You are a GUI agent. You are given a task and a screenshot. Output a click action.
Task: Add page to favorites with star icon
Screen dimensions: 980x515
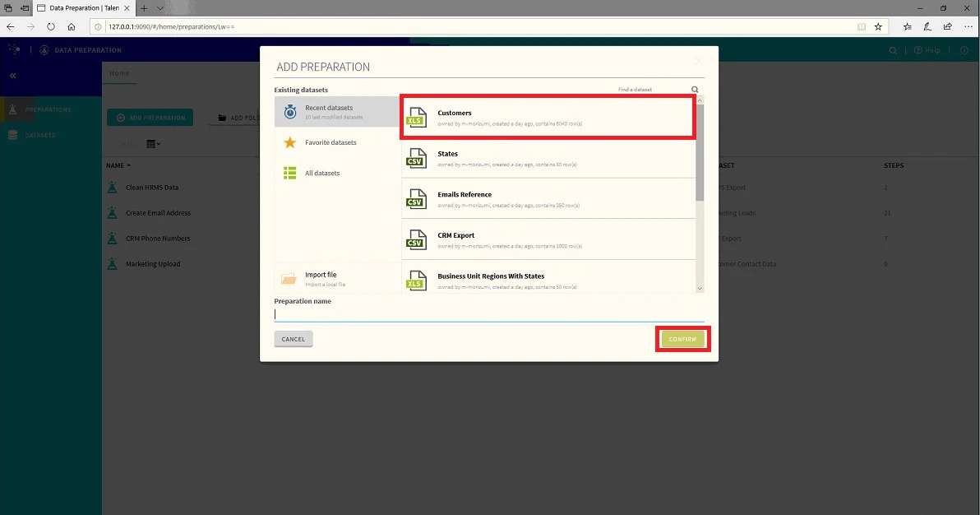[x=878, y=27]
